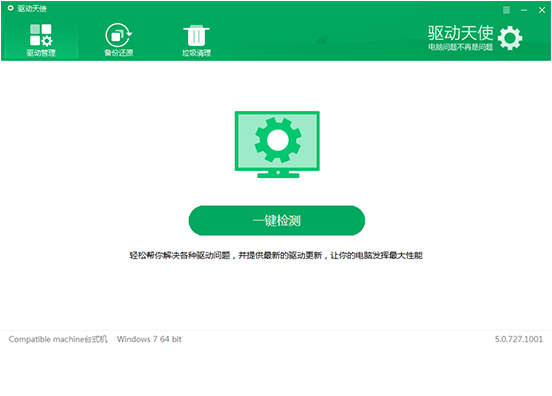The height and width of the screenshot is (396, 552).
Task: Click the large monitor gear illustration
Action: click(x=277, y=144)
